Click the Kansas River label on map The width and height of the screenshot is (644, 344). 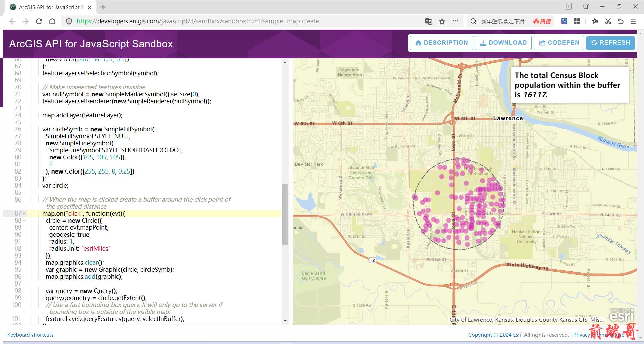(x=613, y=143)
